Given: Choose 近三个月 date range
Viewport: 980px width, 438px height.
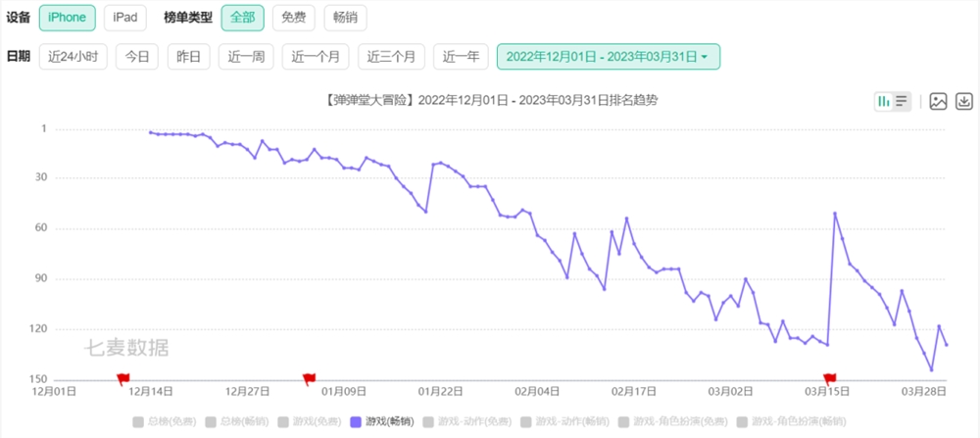Looking at the screenshot, I should (x=391, y=57).
